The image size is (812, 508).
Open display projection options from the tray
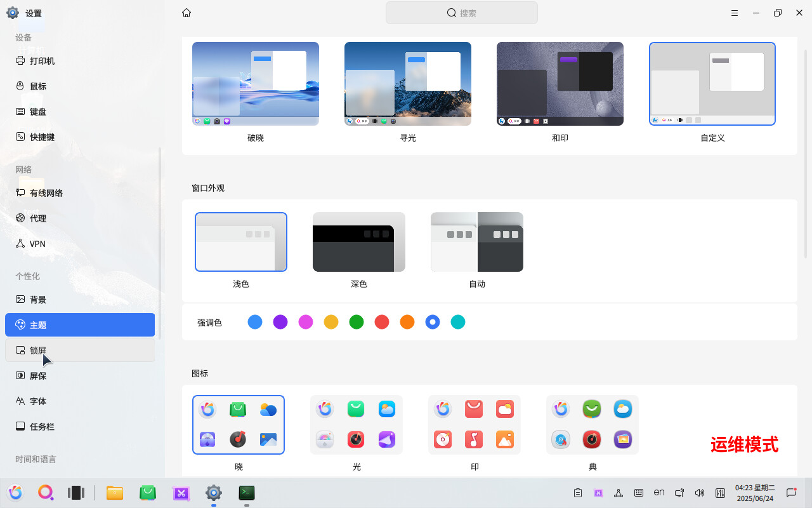(x=679, y=493)
